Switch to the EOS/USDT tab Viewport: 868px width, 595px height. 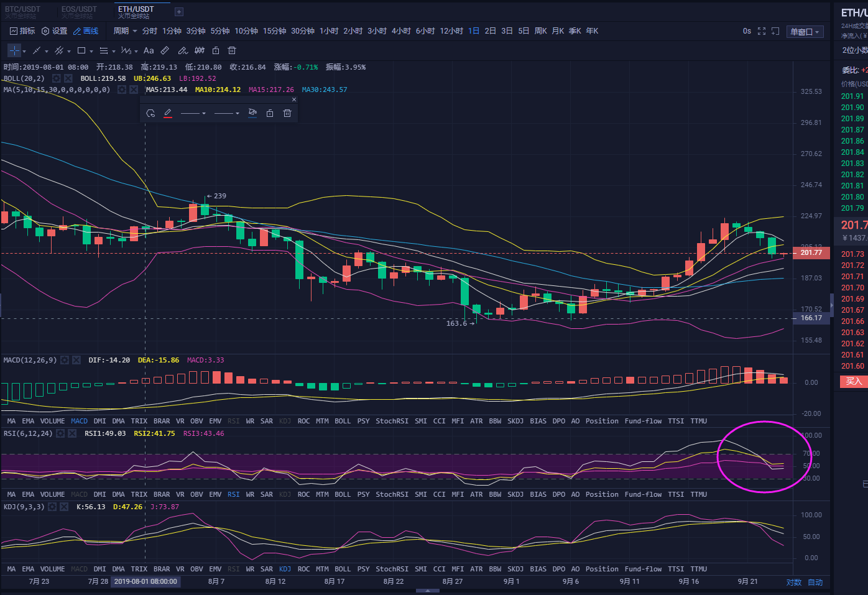pos(79,12)
